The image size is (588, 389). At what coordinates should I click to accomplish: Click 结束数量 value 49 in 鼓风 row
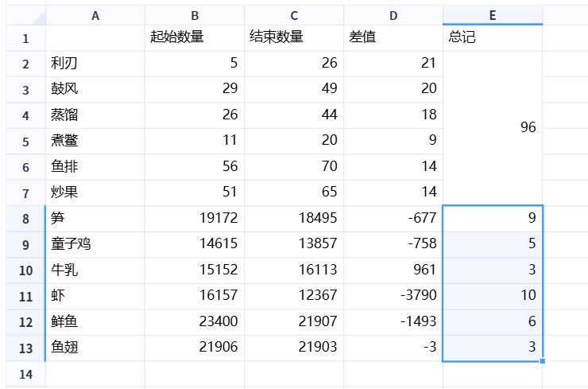[294, 90]
